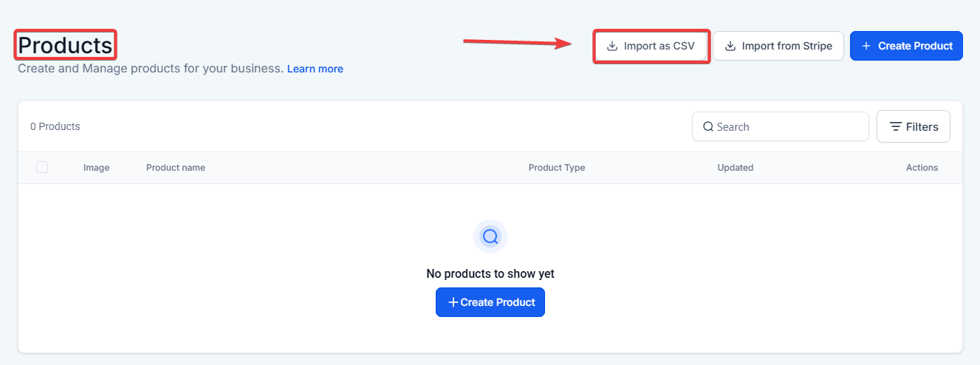Click the magnifier icon in the Search box
Image resolution: width=980 pixels, height=365 pixels.
[708, 127]
